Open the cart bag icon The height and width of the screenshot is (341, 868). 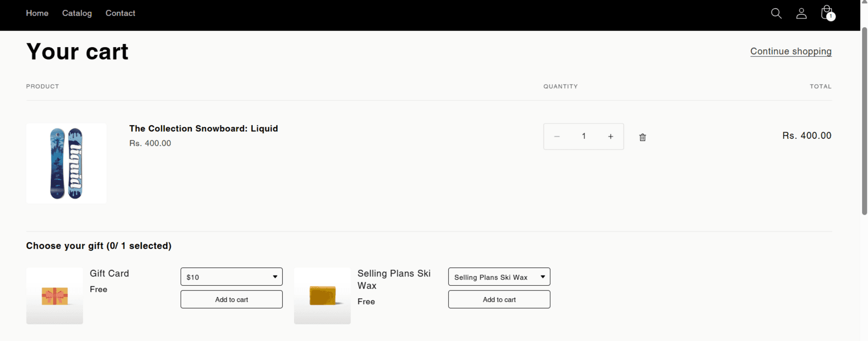[827, 13]
